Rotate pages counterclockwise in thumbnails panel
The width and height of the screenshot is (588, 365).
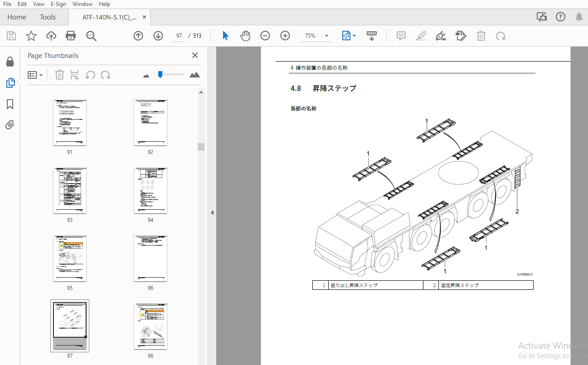tap(90, 75)
